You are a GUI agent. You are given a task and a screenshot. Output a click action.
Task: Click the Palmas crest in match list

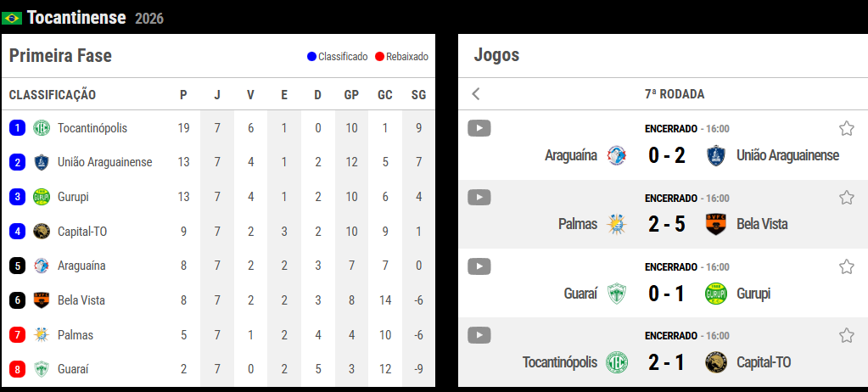click(x=617, y=224)
